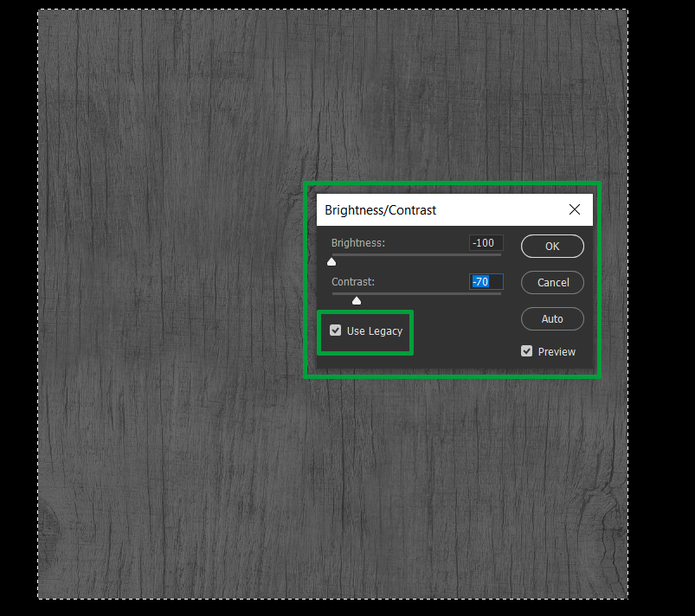Image resolution: width=695 pixels, height=616 pixels.
Task: Close the Brightness/Contrast dialog
Action: pyautogui.click(x=575, y=209)
